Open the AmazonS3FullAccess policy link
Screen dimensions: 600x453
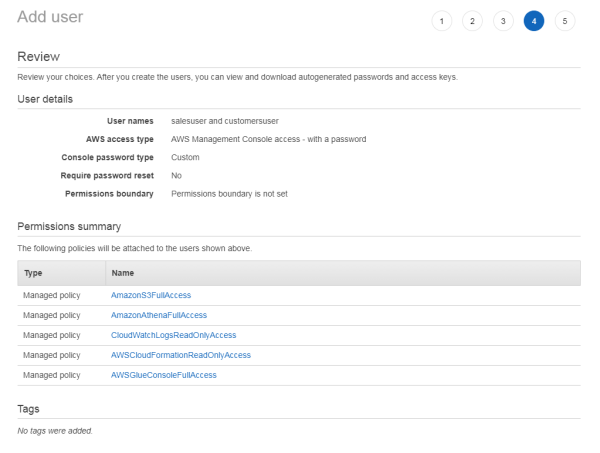[150, 295]
